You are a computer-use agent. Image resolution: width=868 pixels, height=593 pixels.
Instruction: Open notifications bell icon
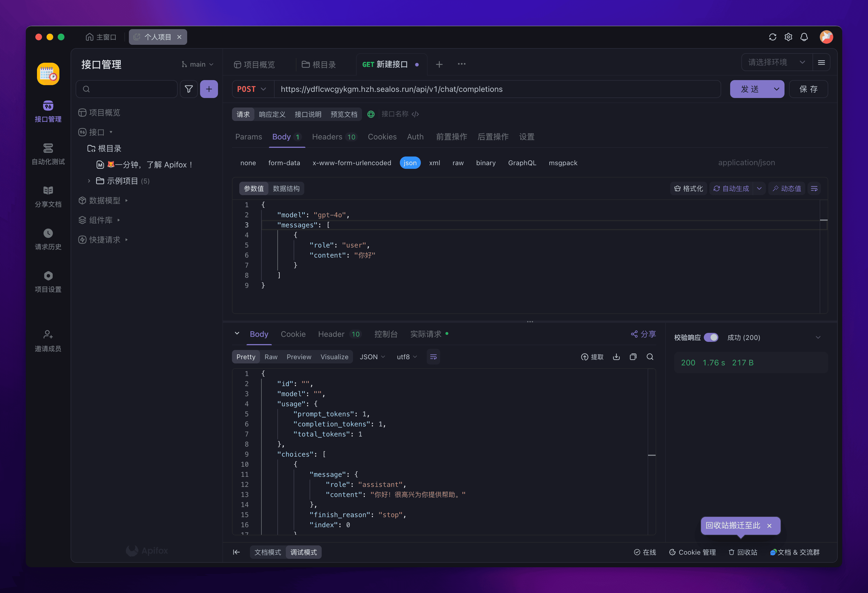click(804, 37)
